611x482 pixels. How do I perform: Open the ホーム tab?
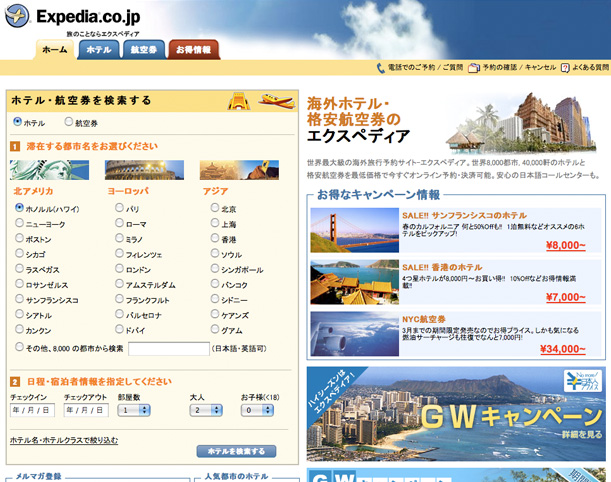tap(55, 50)
